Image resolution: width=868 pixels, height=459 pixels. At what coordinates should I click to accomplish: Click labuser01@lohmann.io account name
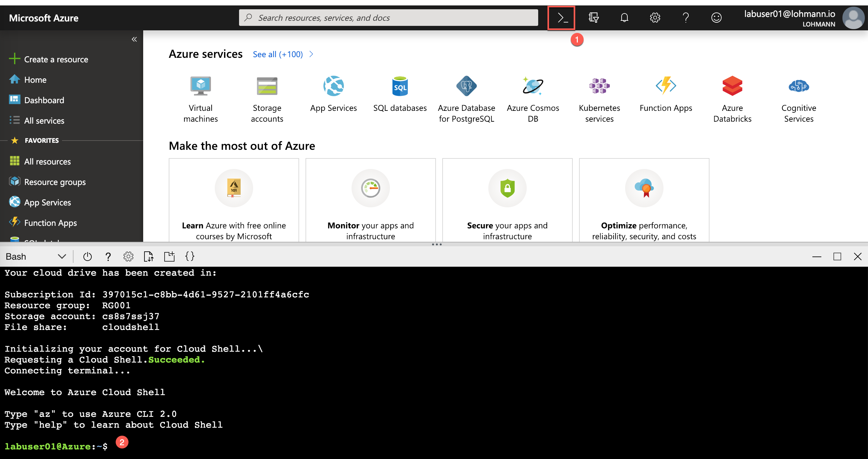point(789,14)
